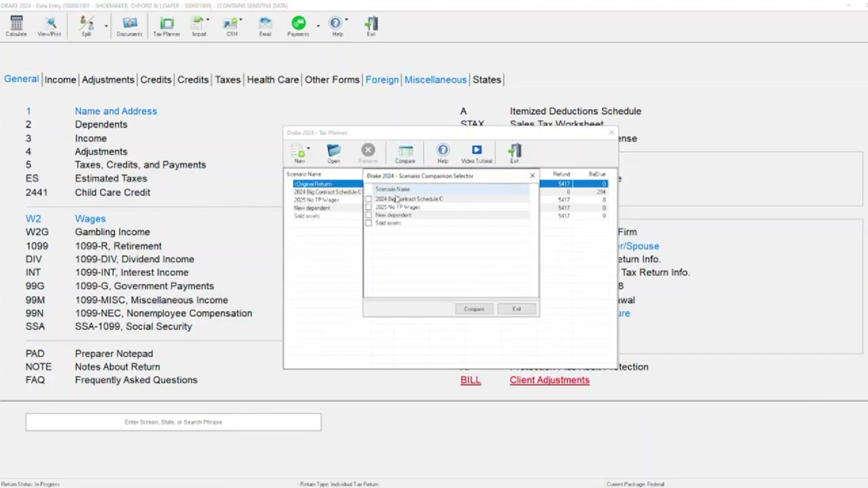Open the Wages W2 screen link
Screen dimensions: 868x488
pyautogui.click(x=90, y=219)
